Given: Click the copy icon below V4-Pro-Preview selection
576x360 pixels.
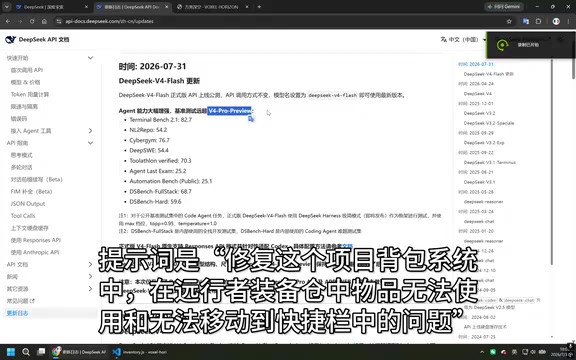Looking at the screenshot, I should coord(251,119).
